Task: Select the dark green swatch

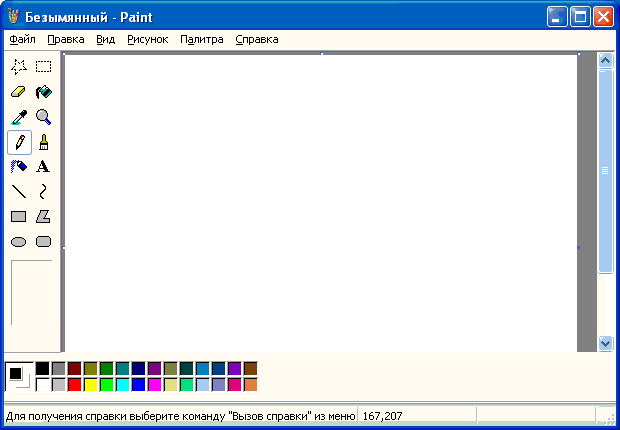Action: 107,369
